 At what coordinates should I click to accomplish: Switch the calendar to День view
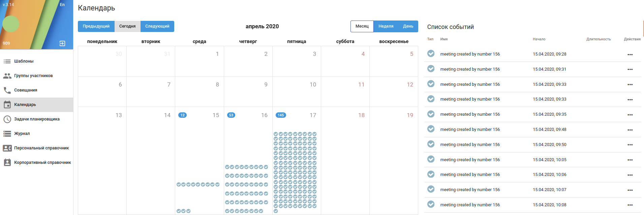(x=408, y=26)
